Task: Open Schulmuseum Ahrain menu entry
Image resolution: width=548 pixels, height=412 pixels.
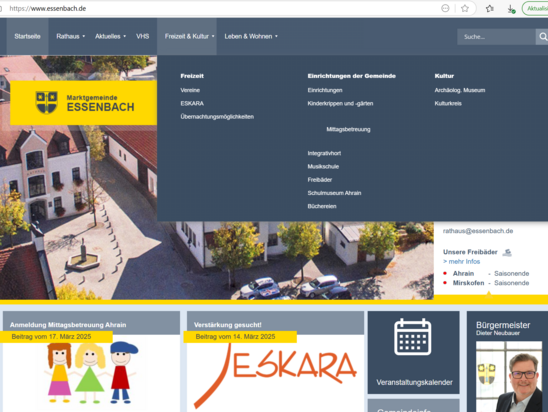Action: pos(334,193)
